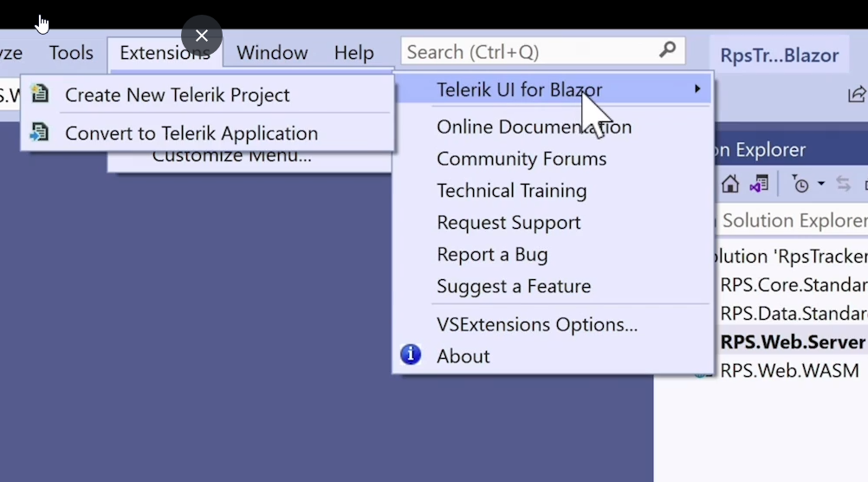Choose Report a Bug from the menu

492,254
